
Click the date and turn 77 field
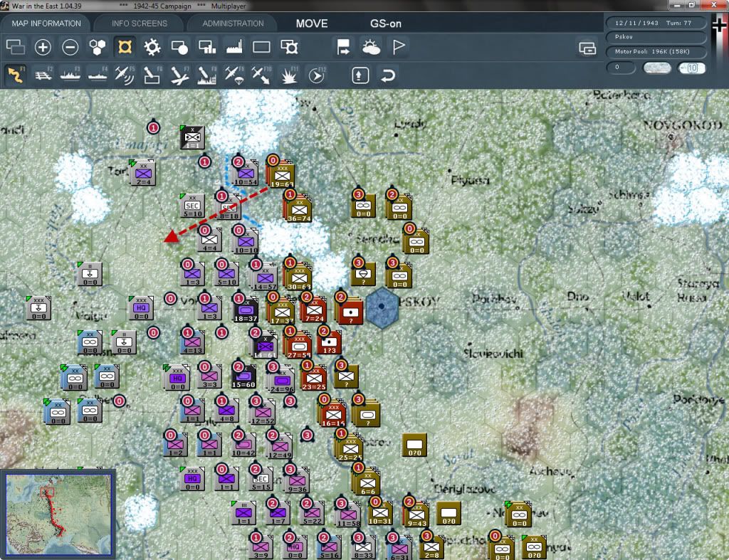[656, 23]
